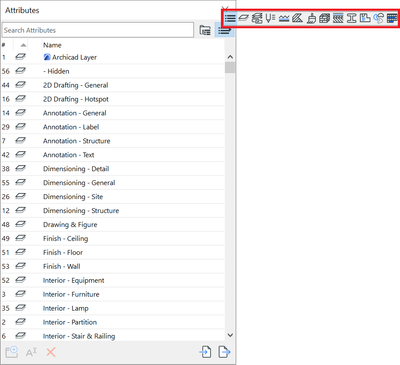Open Zone Categories attribute icon
Viewport: 400px width, 365px height.
pos(365,18)
